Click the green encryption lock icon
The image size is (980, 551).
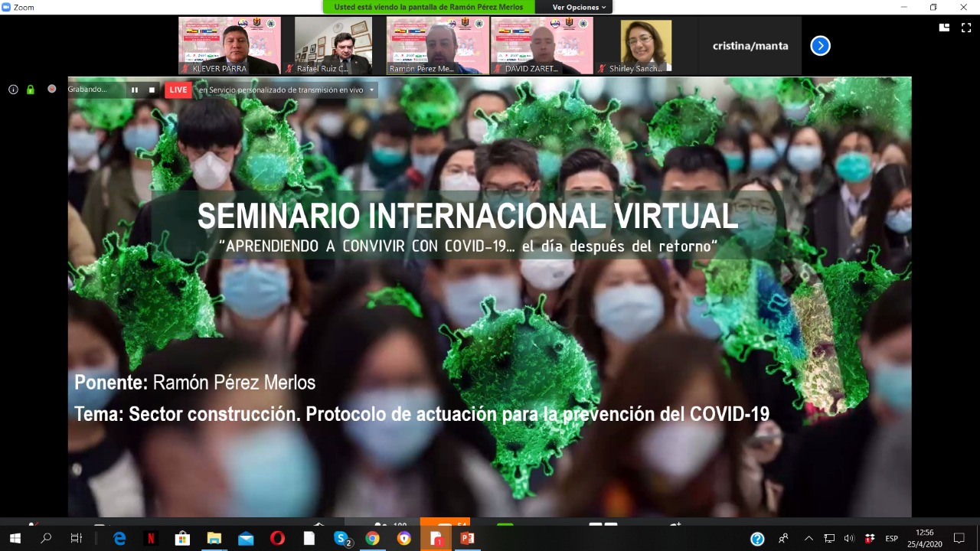31,90
